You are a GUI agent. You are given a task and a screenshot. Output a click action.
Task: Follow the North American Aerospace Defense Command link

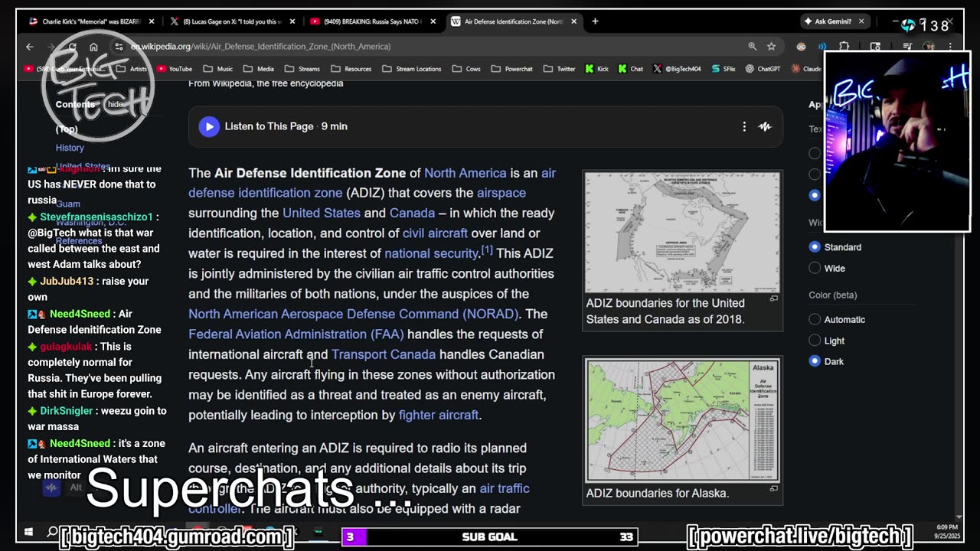coord(353,314)
